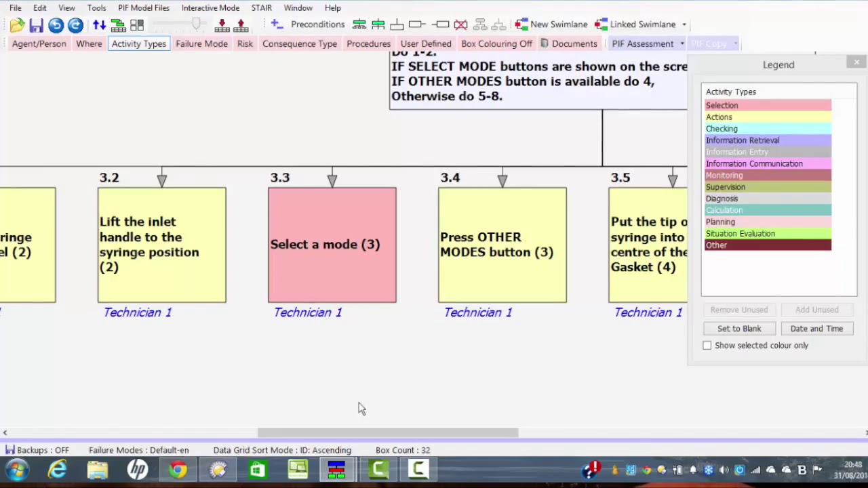Click the red down-arrow expand levels icon
This screenshot has width=868, height=488.
click(x=222, y=25)
